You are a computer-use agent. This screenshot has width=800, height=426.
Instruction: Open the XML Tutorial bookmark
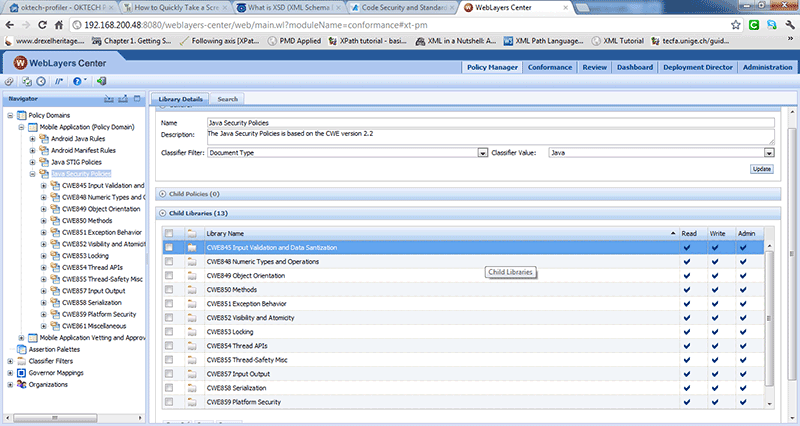click(x=618, y=41)
